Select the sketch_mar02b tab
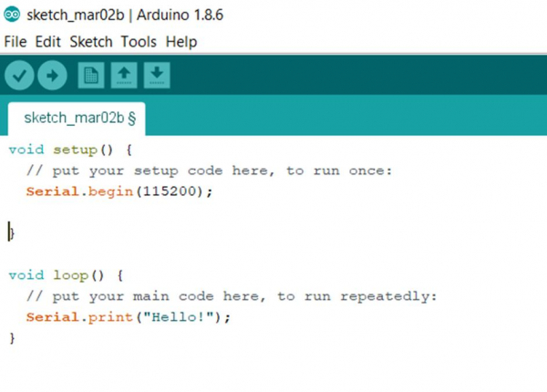This screenshot has height=392, width=547. 77,119
